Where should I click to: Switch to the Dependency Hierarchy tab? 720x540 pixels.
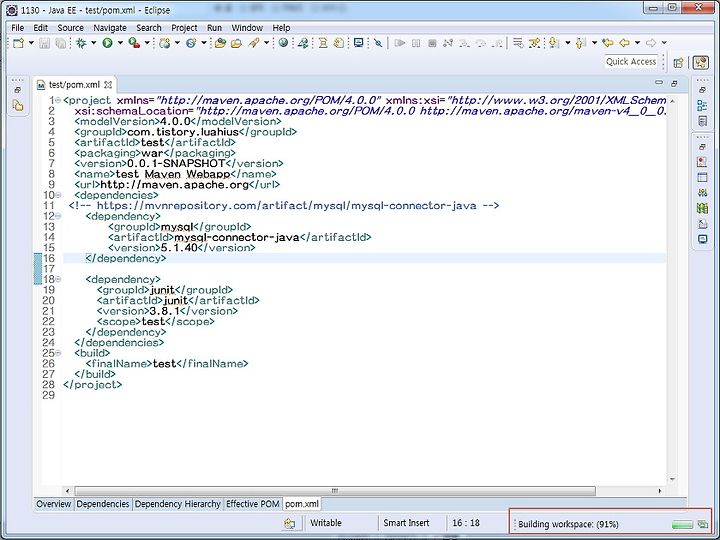(178, 504)
